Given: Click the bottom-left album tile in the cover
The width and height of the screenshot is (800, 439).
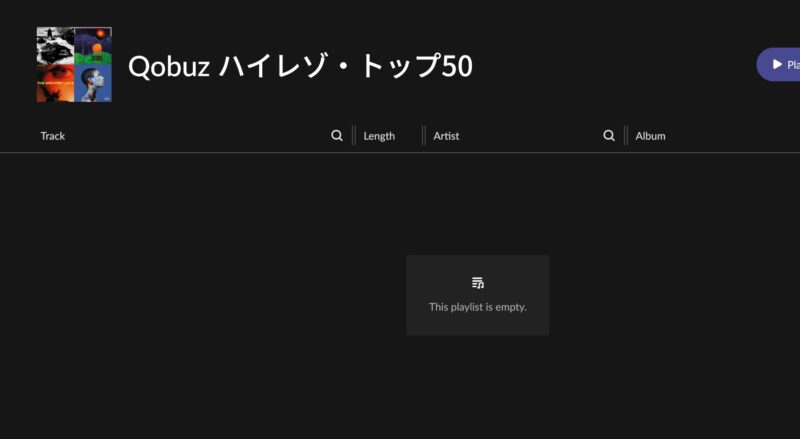Looking at the screenshot, I should tap(55, 83).
